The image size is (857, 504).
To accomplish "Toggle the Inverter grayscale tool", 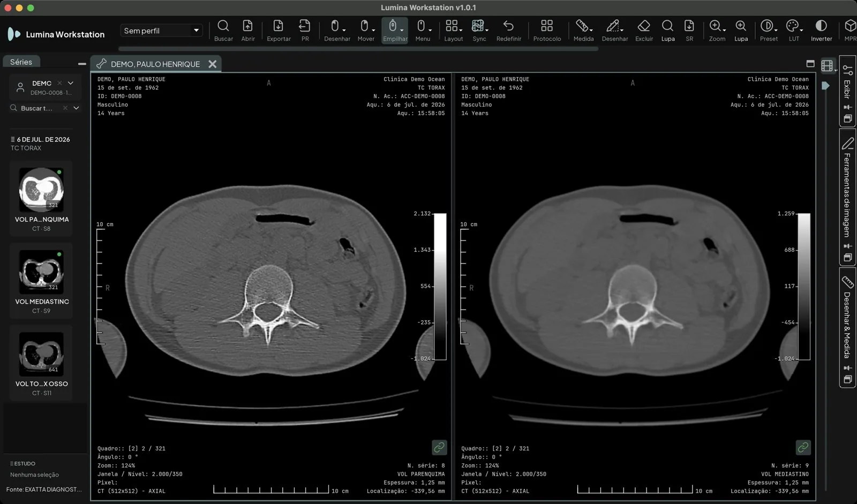I will (x=821, y=31).
